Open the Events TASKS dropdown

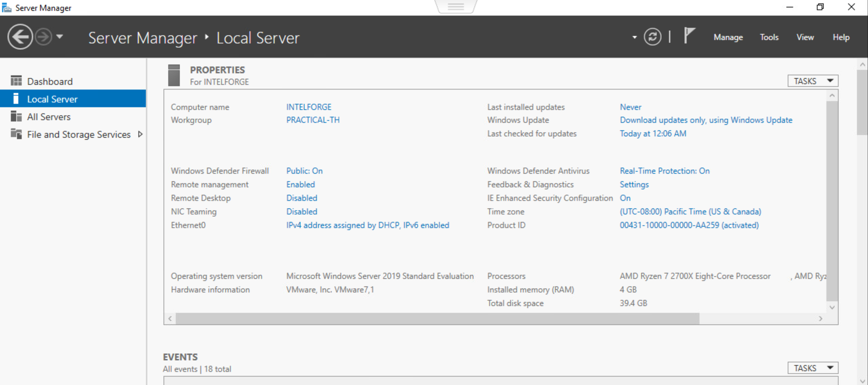(813, 368)
